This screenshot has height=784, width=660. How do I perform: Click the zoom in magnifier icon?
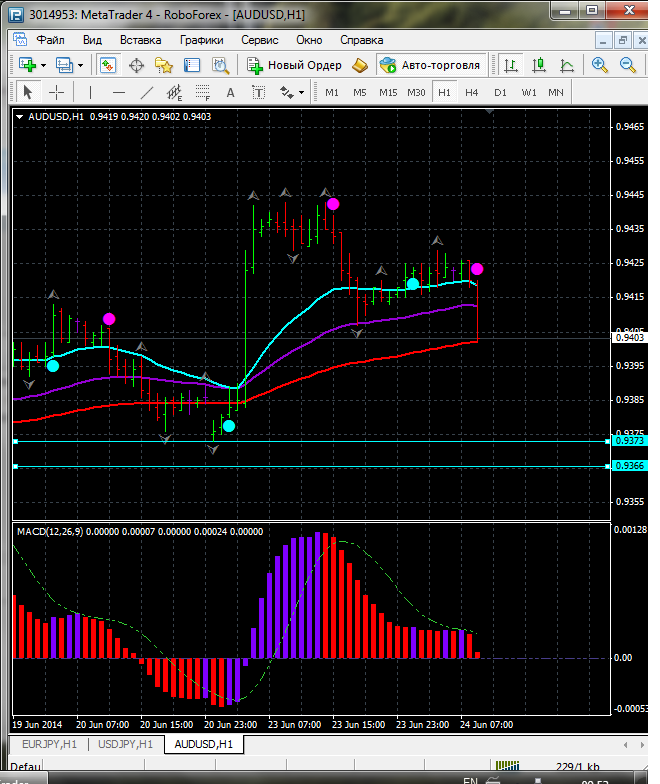coord(600,65)
